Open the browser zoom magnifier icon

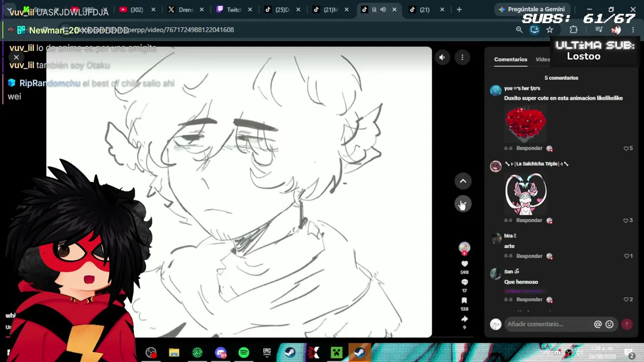(x=519, y=30)
